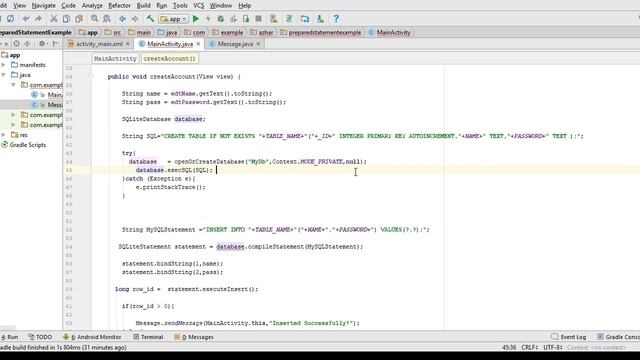Click the Make Project hammer icon
Image resolution: width=640 pixels, height=360 pixels.
[x=150, y=19]
